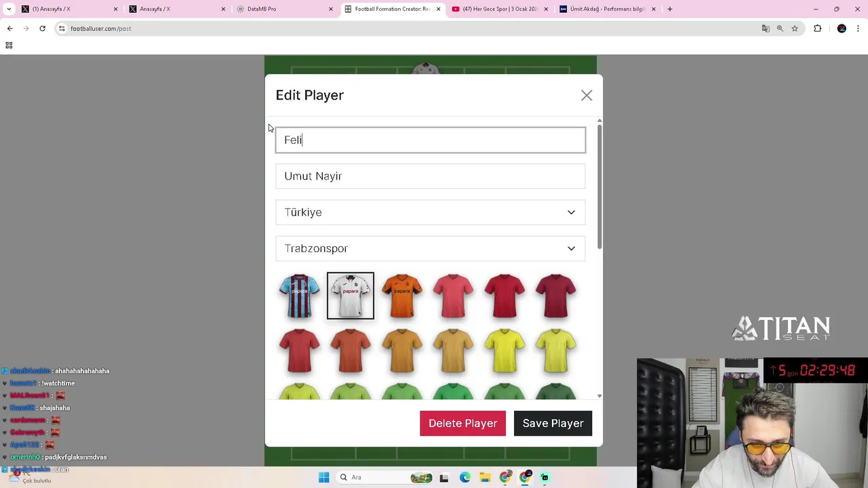This screenshot has height=488, width=868.
Task: Switch to the DataMB Pro tab
Action: click(x=284, y=9)
